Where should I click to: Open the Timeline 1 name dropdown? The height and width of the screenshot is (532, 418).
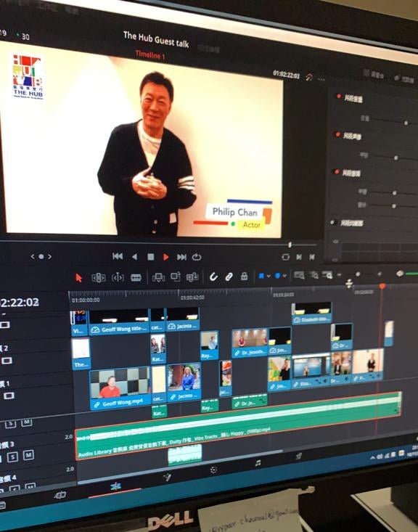(150, 54)
